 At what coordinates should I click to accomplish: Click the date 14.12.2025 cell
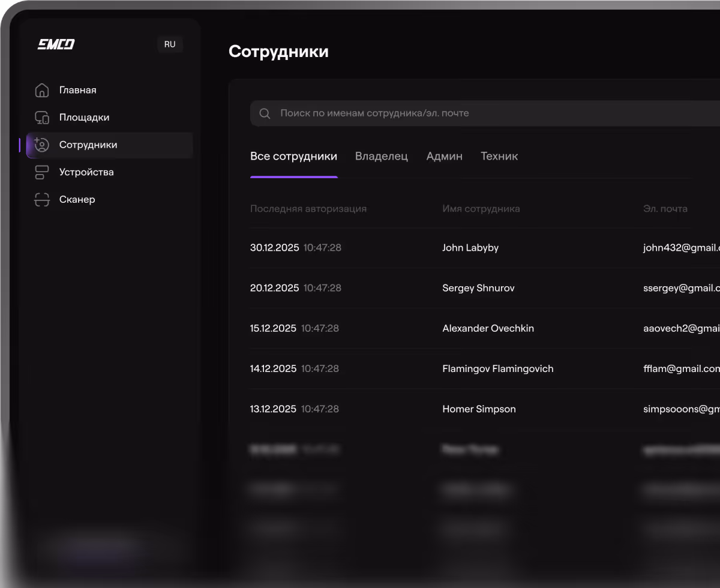(x=274, y=368)
